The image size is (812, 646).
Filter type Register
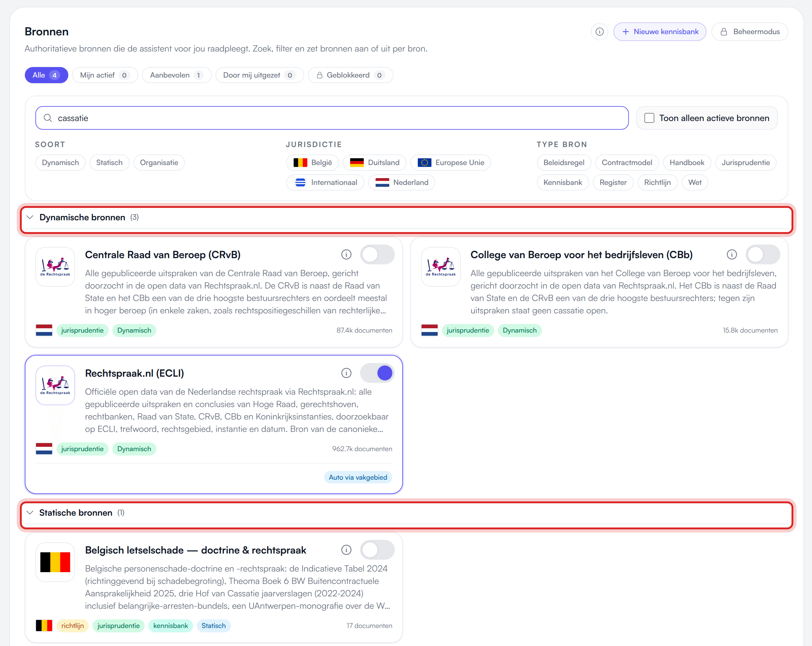click(x=613, y=182)
